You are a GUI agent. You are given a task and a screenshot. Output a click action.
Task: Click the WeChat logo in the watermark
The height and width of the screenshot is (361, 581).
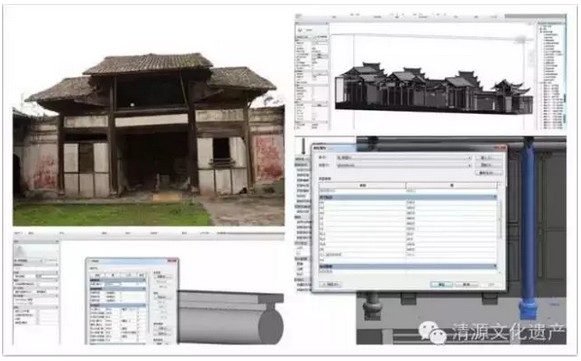[433, 332]
